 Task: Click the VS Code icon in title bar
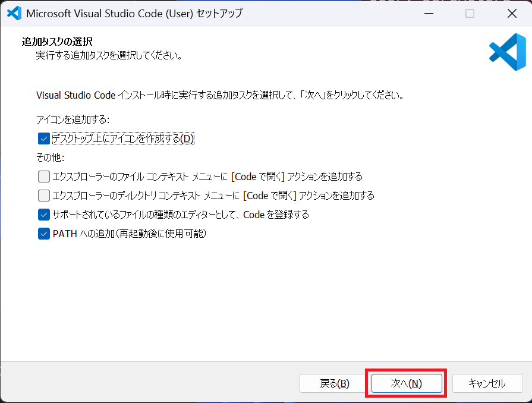[14, 14]
